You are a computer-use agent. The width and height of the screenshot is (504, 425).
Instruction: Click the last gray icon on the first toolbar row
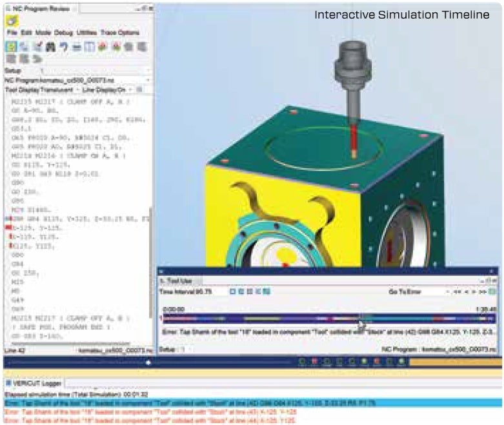point(142,47)
